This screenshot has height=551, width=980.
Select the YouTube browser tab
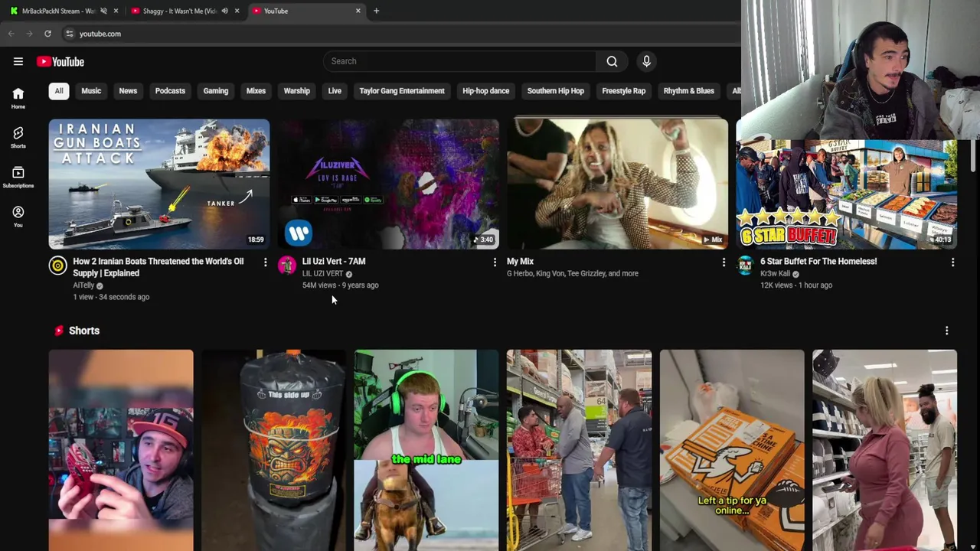pyautogui.click(x=306, y=11)
